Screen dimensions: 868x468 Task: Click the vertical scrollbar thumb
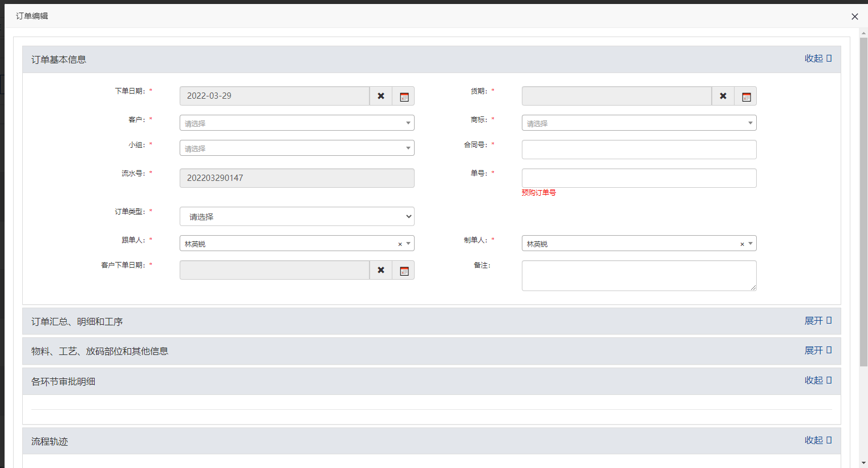[863, 200]
